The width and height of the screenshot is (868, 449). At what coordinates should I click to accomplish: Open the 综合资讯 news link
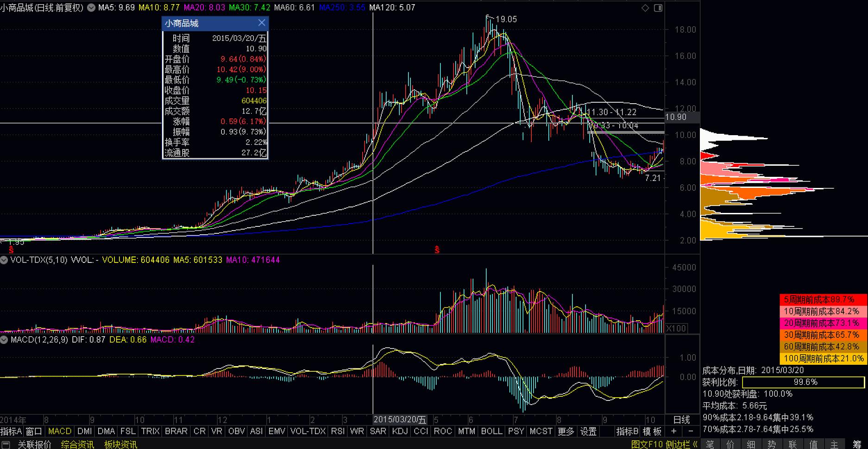(x=77, y=445)
